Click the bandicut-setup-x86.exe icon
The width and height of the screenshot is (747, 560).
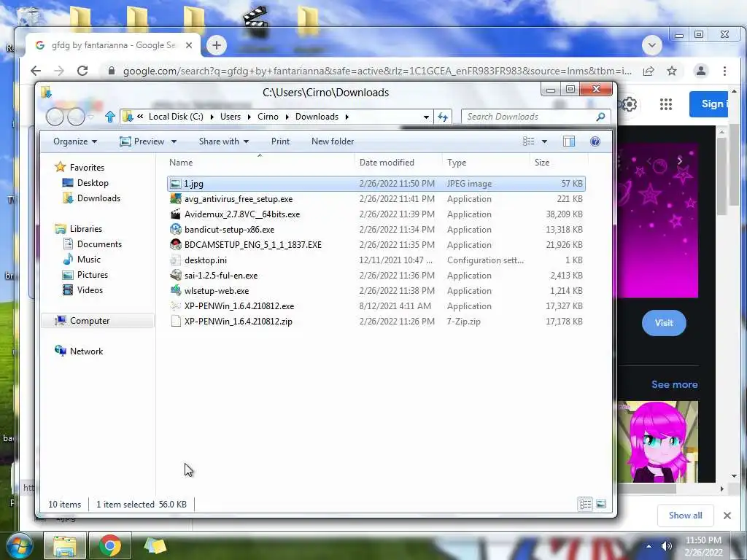[176, 230]
